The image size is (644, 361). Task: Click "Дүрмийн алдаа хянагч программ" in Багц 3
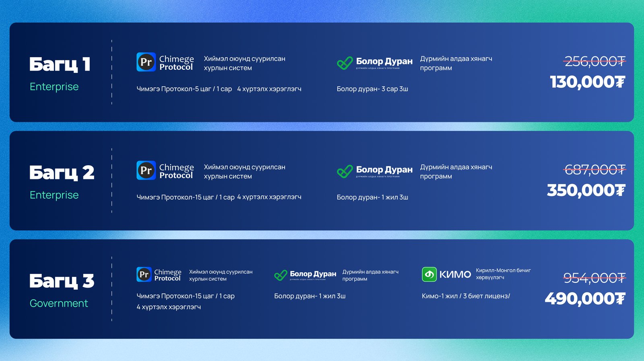pyautogui.click(x=370, y=275)
